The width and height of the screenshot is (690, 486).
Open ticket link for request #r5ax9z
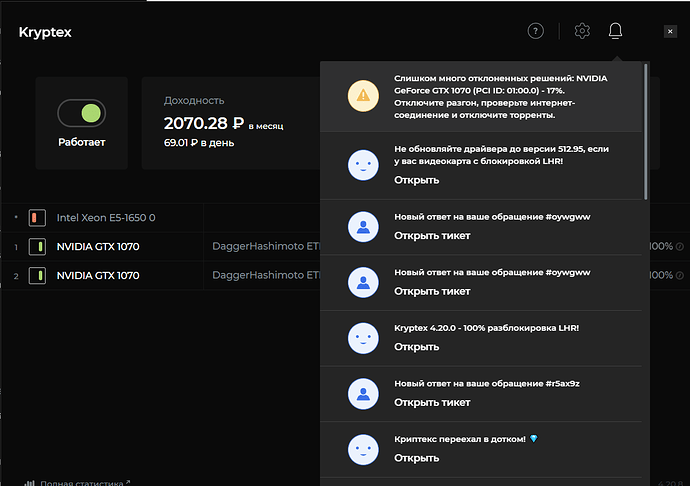(x=432, y=402)
